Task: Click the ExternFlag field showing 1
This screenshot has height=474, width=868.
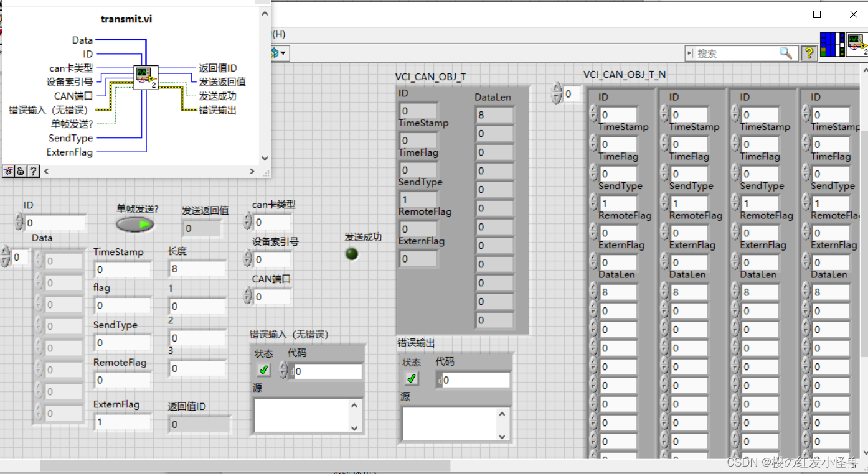Action: pyautogui.click(x=122, y=422)
